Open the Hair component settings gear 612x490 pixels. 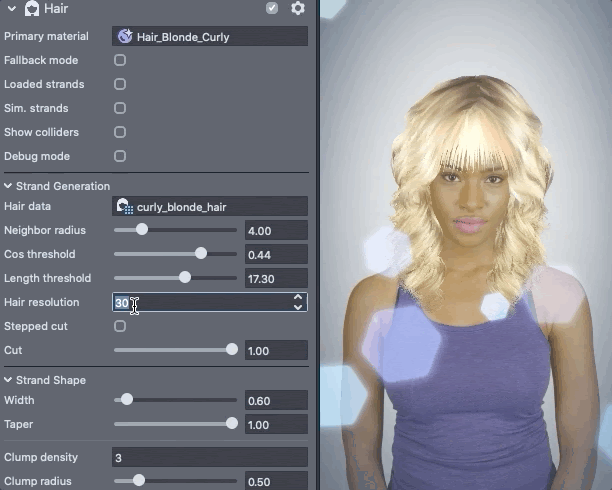(297, 9)
